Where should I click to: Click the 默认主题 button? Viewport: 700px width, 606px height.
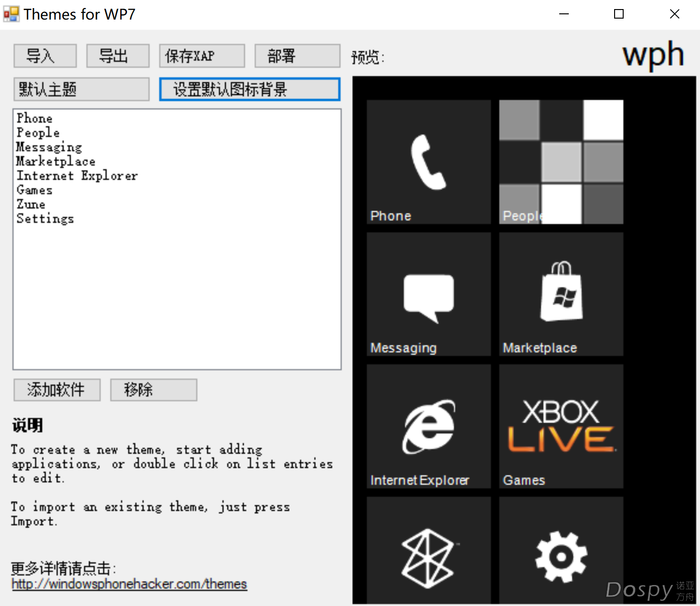[x=82, y=89]
